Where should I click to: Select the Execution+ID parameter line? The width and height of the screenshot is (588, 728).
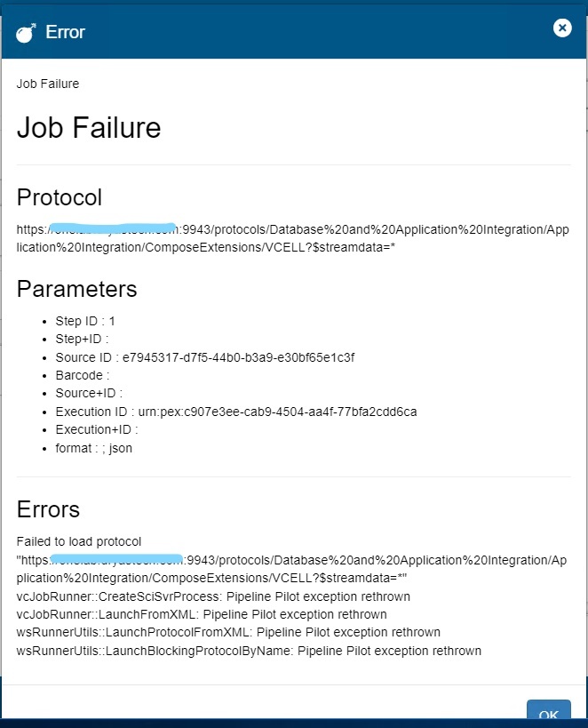tap(97, 429)
